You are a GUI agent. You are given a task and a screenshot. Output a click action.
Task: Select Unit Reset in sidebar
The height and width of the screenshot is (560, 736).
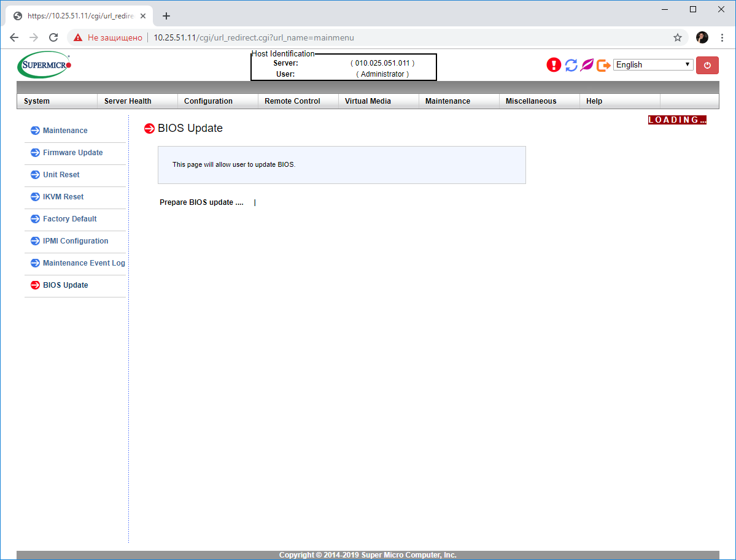[61, 174]
